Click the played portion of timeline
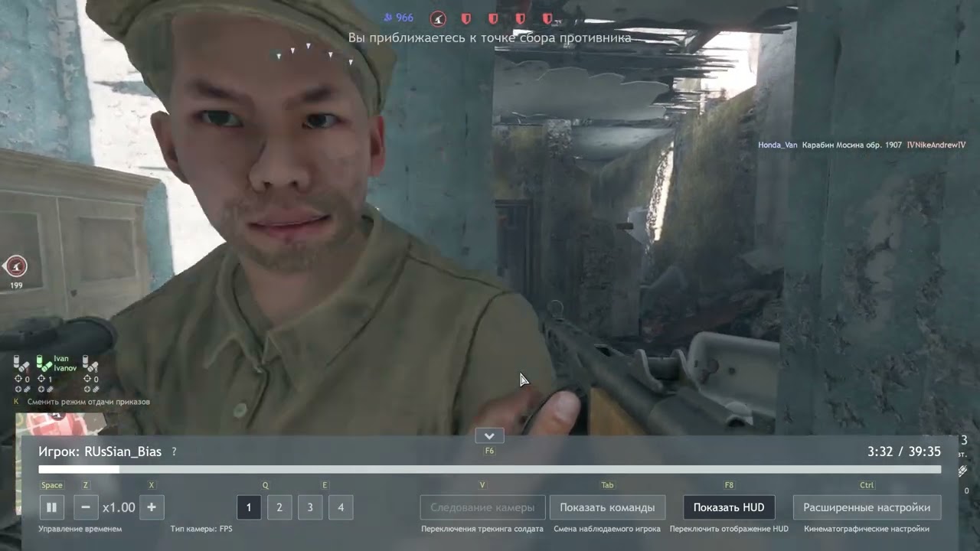The width and height of the screenshot is (980, 551). 79,469
